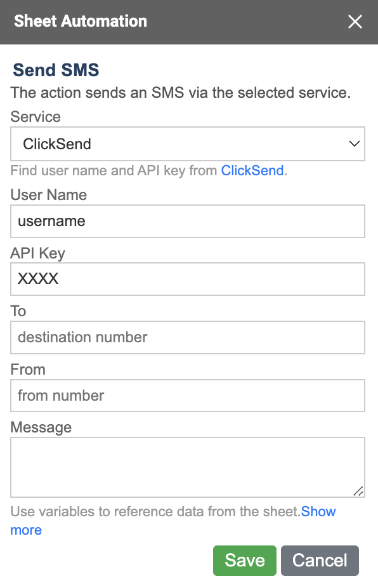Focus the API Key input field
The height and width of the screenshot is (588, 378).
pos(188,279)
